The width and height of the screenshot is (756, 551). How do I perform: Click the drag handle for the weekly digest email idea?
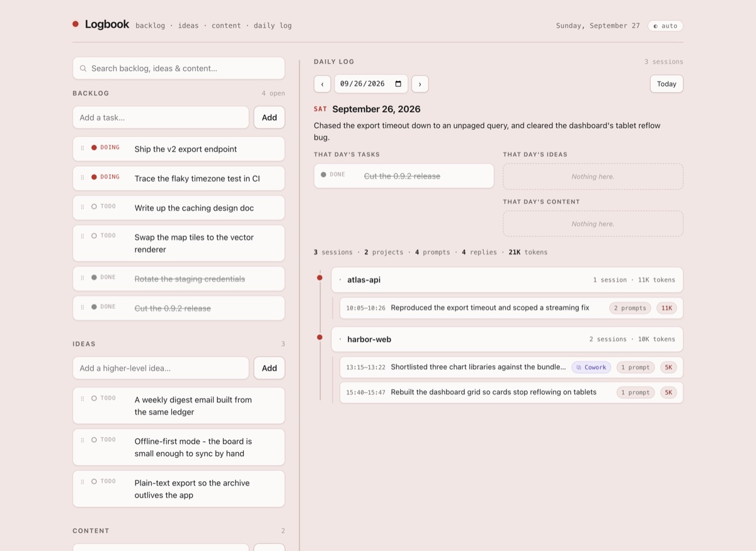[x=83, y=399]
